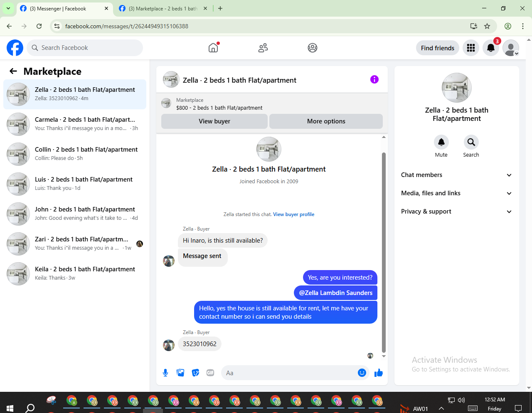The width and height of the screenshot is (532, 413).
Task: Click the Search Facebook field
Action: [x=85, y=48]
